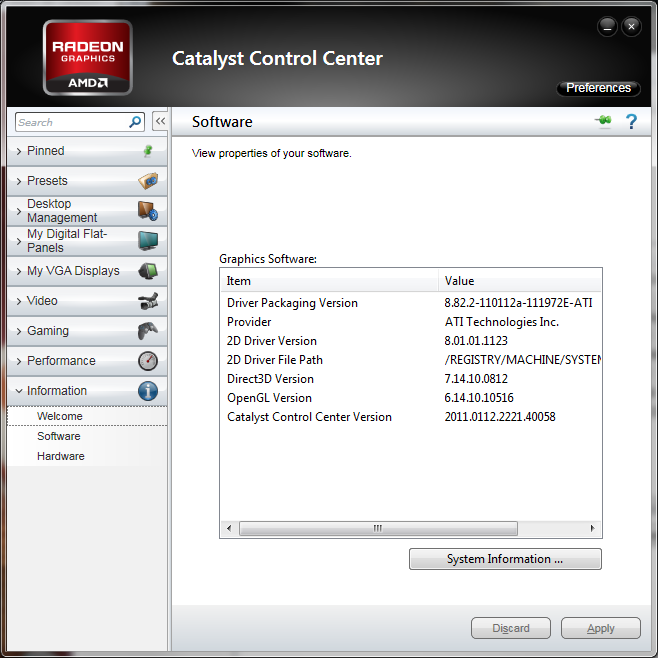Click the Presets box icon
This screenshot has width=658, height=658.
tap(148, 181)
